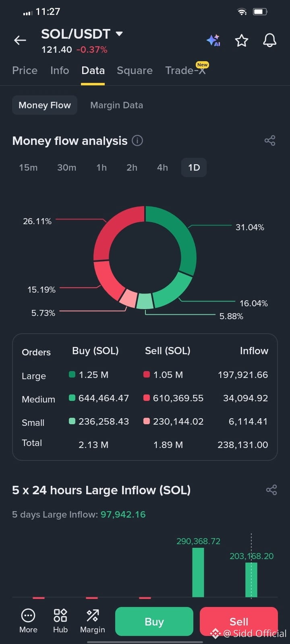This screenshot has height=644, width=290.
Task: Tap the back arrow icon
Action: click(x=20, y=40)
